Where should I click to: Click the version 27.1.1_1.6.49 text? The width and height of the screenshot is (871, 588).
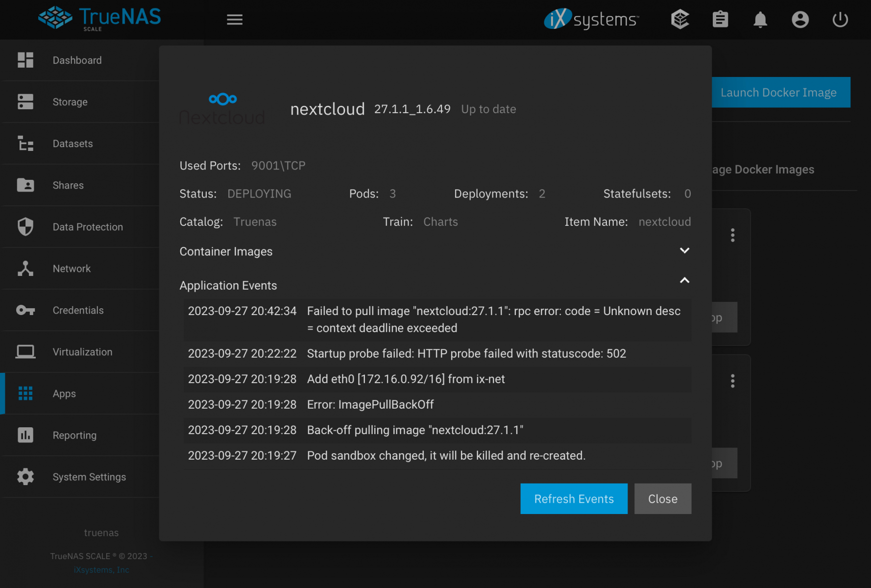(412, 109)
